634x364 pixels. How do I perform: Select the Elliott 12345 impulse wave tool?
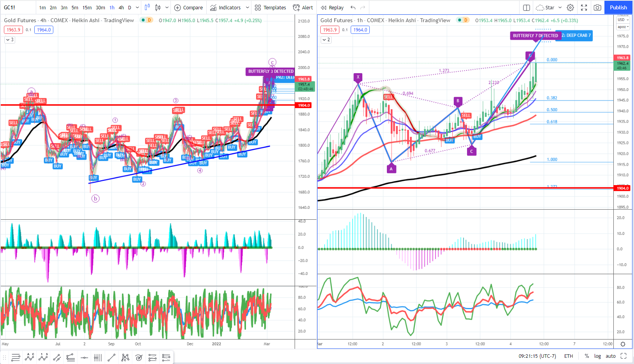pyautogui.click(x=43, y=357)
